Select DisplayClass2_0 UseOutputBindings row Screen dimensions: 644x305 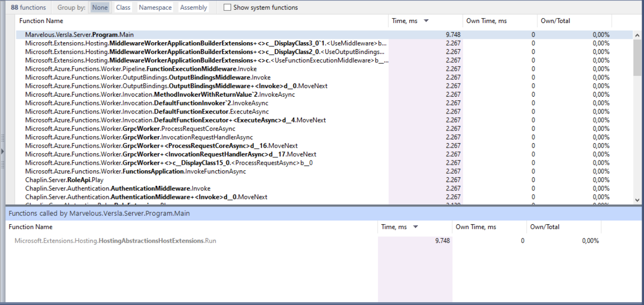point(324,52)
